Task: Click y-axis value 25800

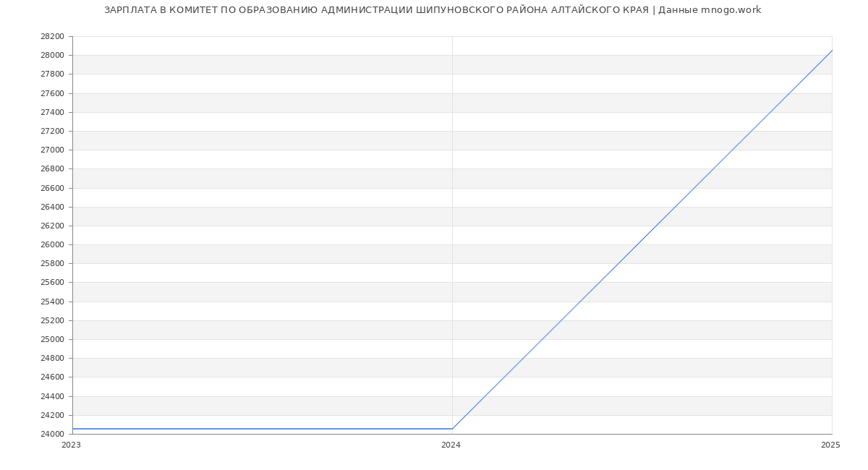Action: [x=52, y=263]
